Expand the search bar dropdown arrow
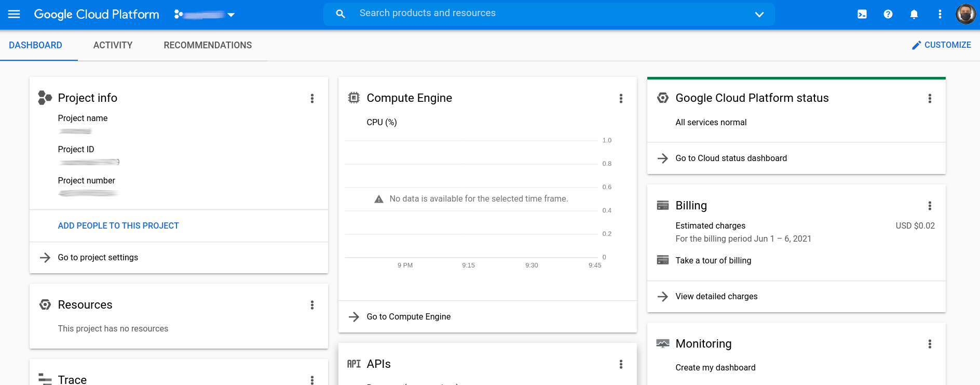Image resolution: width=980 pixels, height=385 pixels. [759, 14]
